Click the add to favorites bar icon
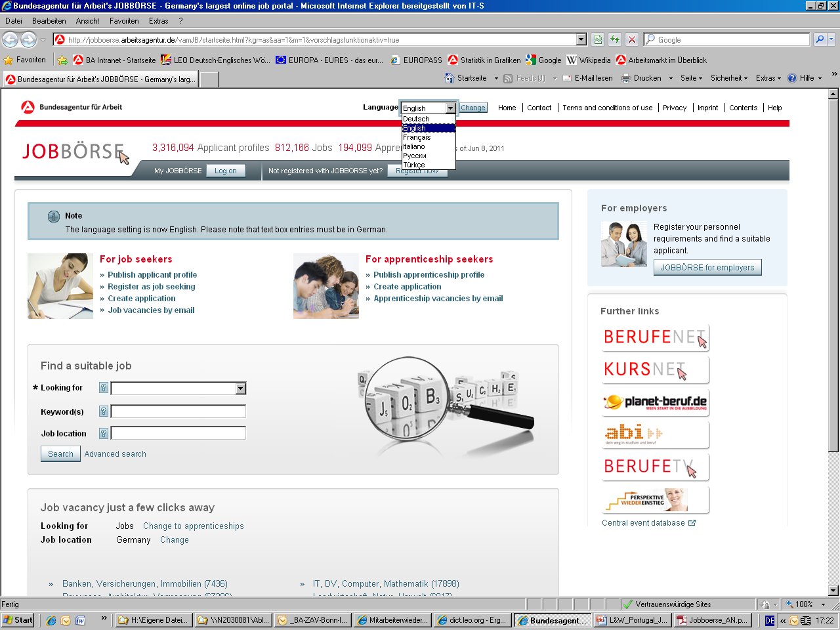840x630 pixels. 62,60
